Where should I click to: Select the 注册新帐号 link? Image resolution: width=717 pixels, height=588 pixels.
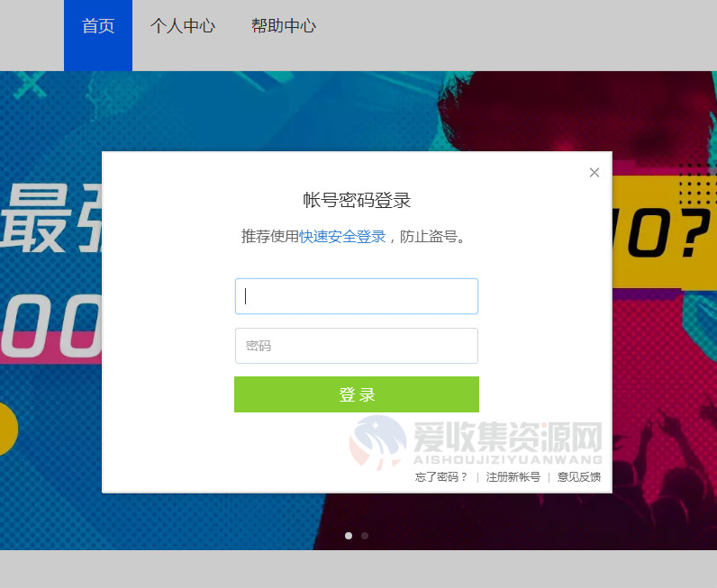click(513, 477)
